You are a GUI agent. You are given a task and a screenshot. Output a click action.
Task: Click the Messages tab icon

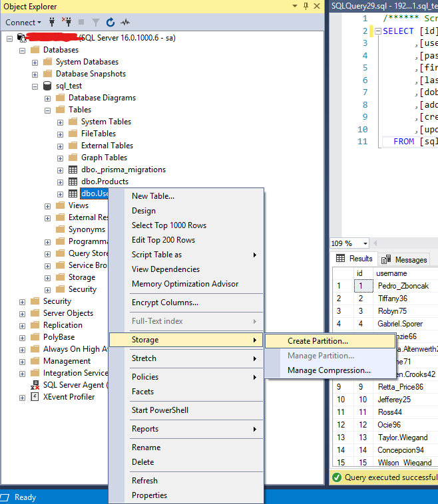tap(386, 259)
